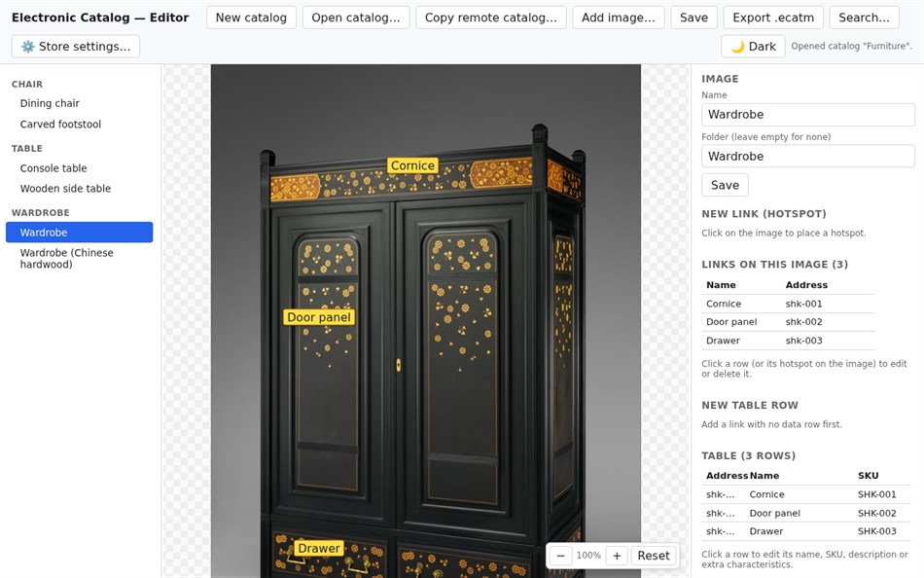This screenshot has height=578, width=924.
Task: Toggle Dark mode with moon button
Action: [x=753, y=46]
